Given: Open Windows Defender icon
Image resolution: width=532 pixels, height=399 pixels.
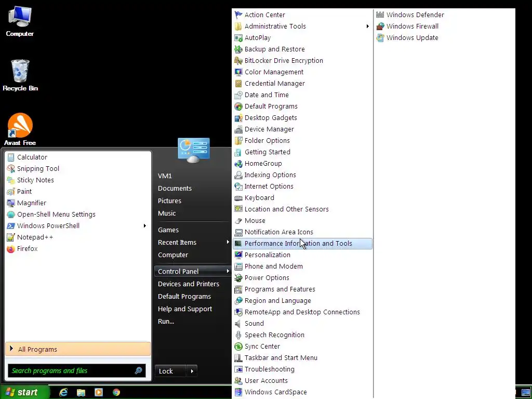Looking at the screenshot, I should (380, 15).
